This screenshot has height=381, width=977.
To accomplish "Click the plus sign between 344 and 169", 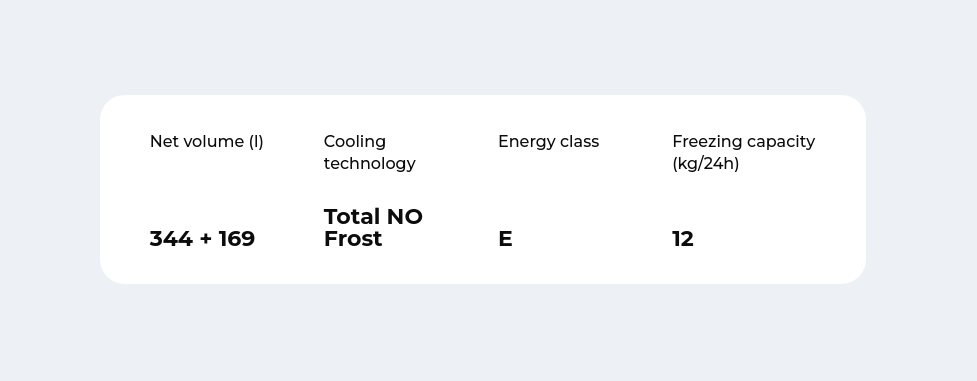I will click(206, 239).
